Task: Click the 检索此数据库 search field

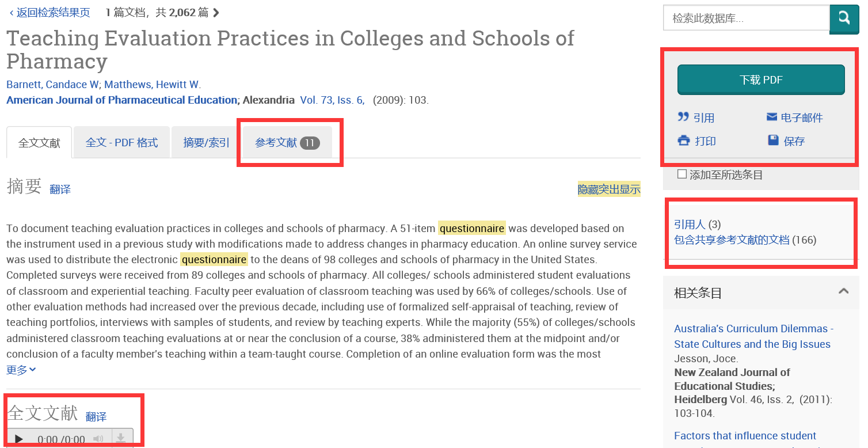Action: coord(747,18)
